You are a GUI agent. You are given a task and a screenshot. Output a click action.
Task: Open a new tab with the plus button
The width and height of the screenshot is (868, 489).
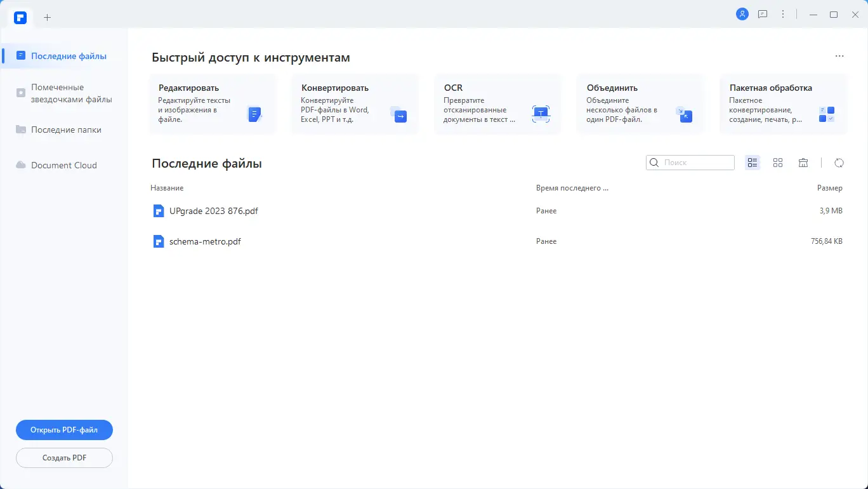click(47, 17)
